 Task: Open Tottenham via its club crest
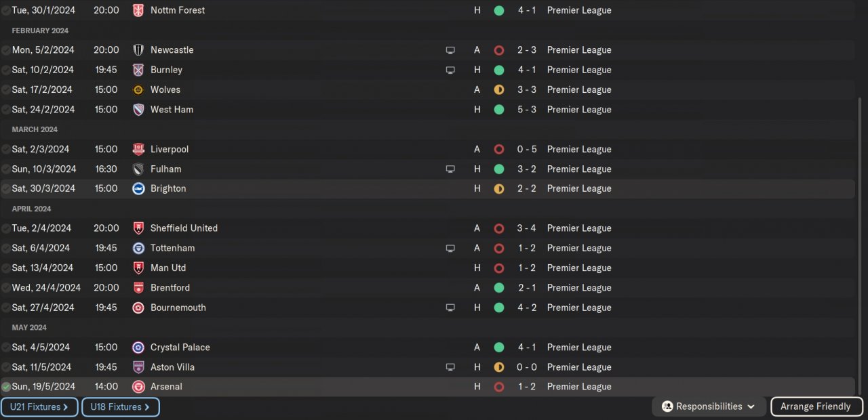pos(138,248)
